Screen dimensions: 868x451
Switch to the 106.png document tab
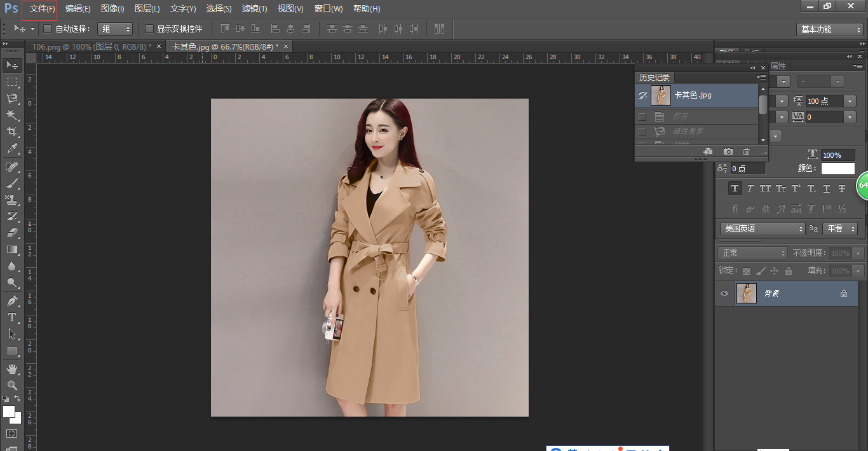pos(88,46)
